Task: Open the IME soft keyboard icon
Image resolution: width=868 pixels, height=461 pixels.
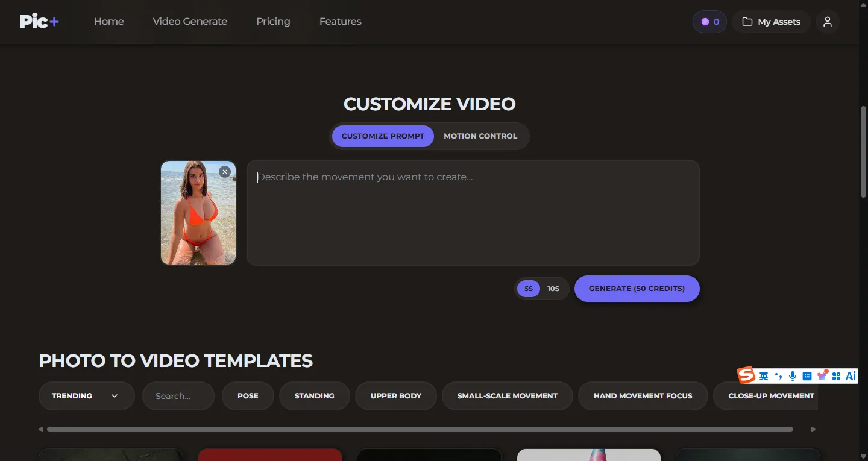Action: [x=807, y=376]
